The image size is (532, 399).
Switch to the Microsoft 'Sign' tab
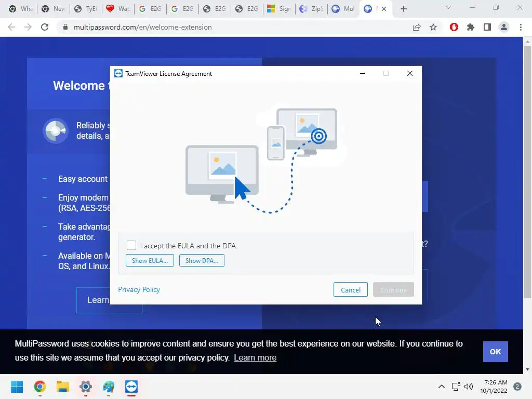pyautogui.click(x=279, y=9)
